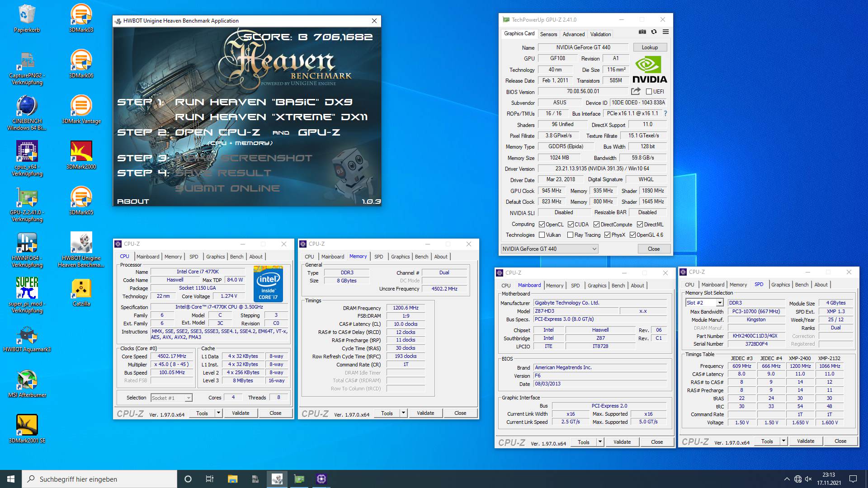The width and height of the screenshot is (868, 488).
Task: Open the 3DMark2000 desktop icon
Action: click(81, 155)
